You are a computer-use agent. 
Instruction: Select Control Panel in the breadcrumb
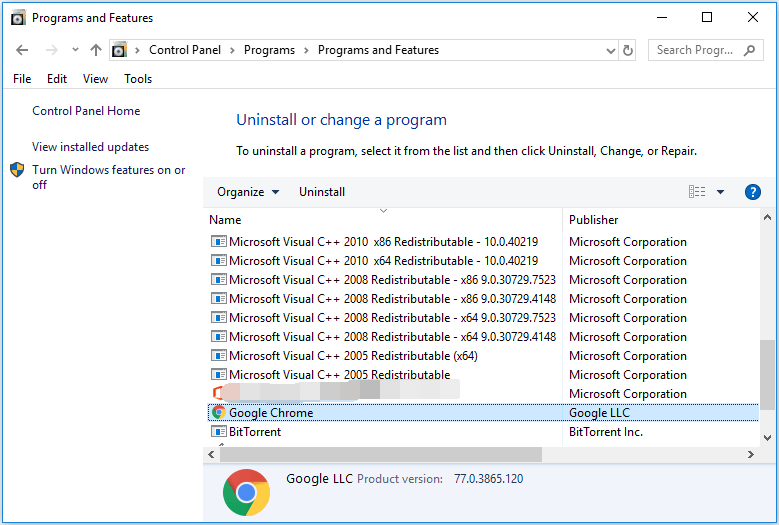click(185, 50)
